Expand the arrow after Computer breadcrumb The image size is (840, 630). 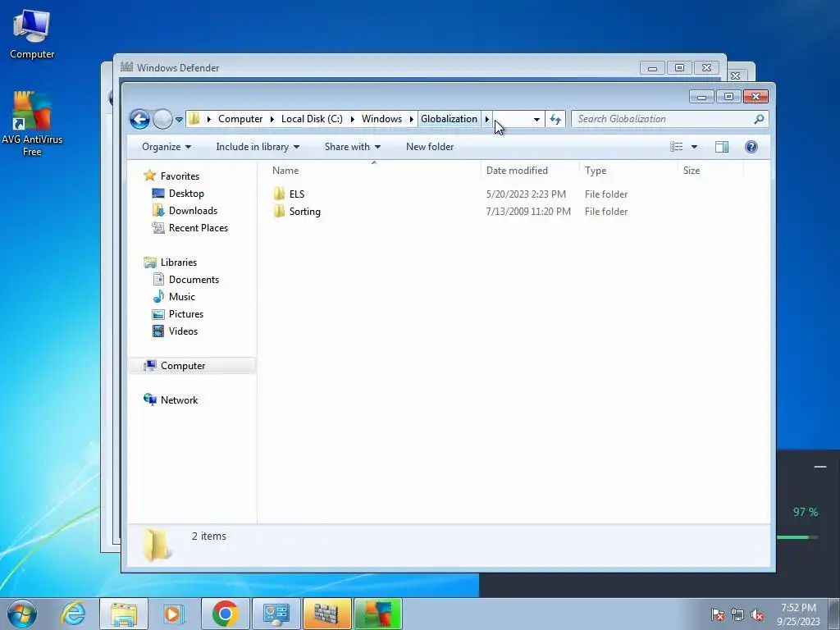click(x=272, y=119)
